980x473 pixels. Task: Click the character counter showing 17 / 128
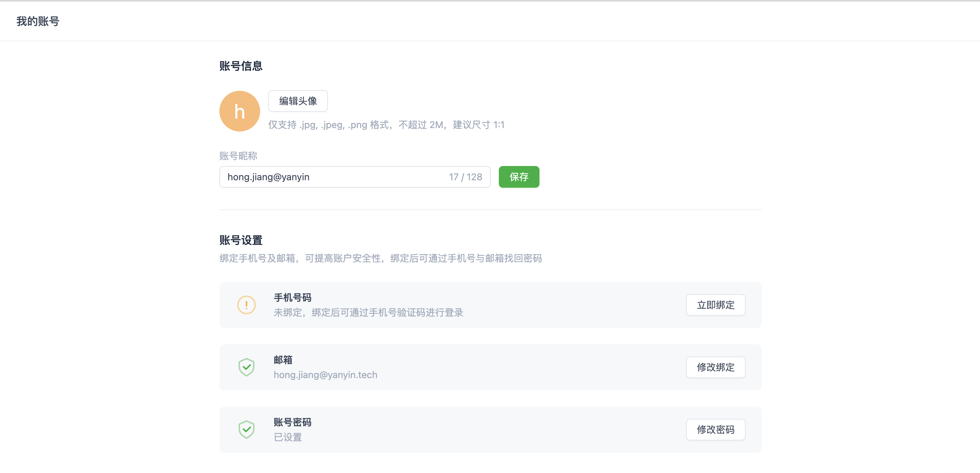[466, 177]
